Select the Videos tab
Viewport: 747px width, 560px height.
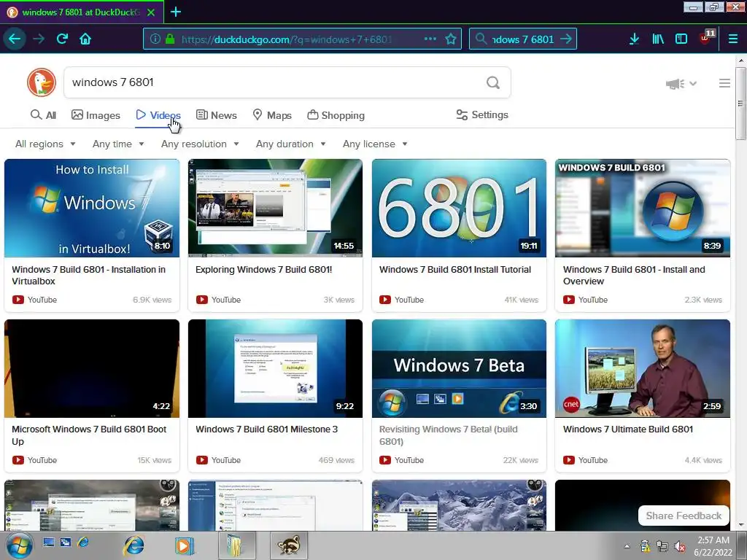click(x=158, y=115)
